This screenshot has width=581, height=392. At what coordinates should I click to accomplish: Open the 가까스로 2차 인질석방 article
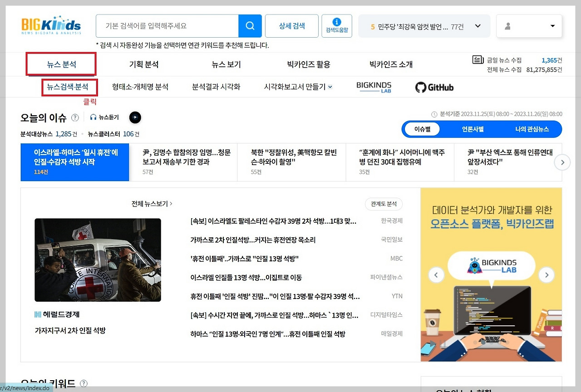pyautogui.click(x=253, y=240)
